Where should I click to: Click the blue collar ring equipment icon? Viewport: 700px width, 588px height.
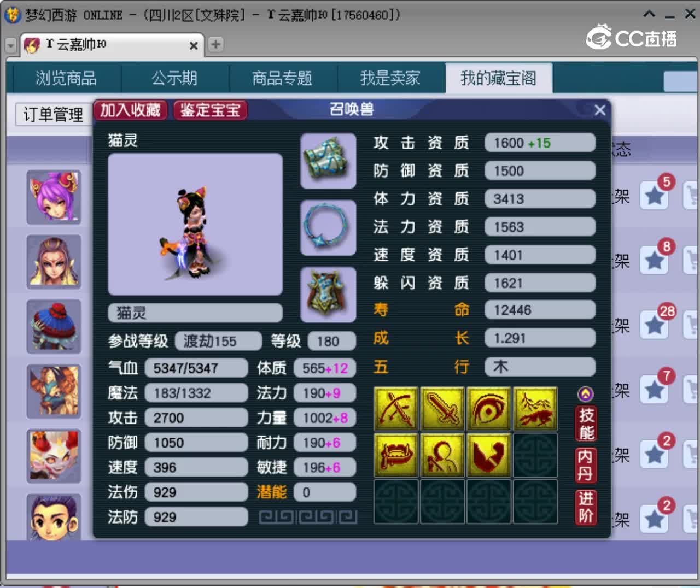coord(328,227)
